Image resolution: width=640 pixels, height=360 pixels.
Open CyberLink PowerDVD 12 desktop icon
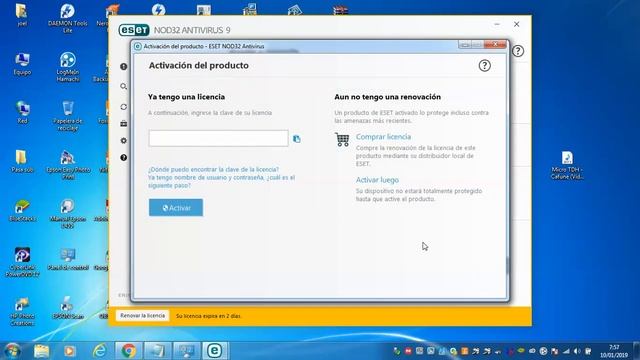click(22, 262)
